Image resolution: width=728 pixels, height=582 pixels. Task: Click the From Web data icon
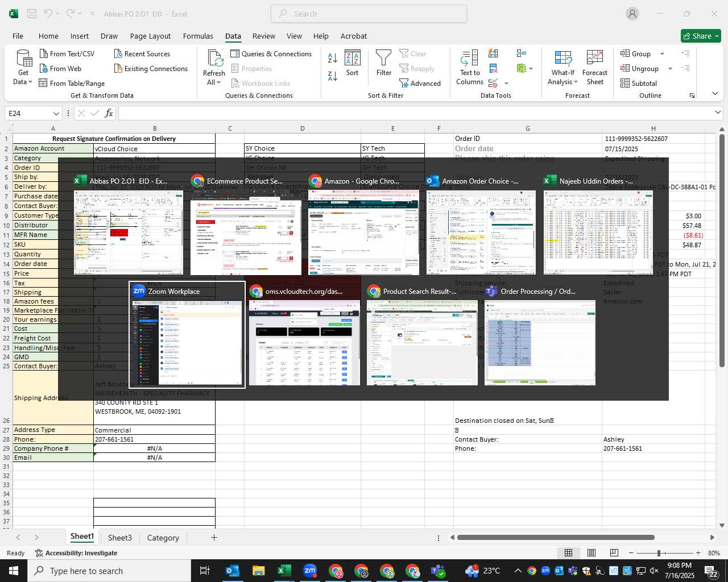click(x=44, y=68)
